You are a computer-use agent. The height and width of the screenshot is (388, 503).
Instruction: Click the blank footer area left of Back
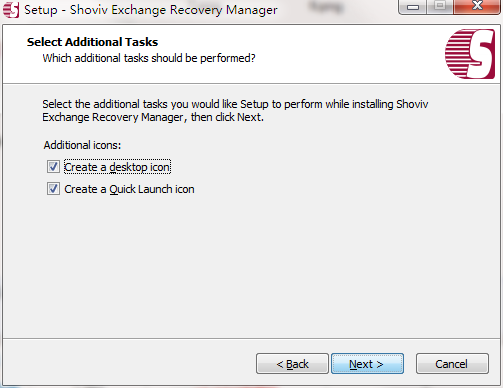click(130, 363)
